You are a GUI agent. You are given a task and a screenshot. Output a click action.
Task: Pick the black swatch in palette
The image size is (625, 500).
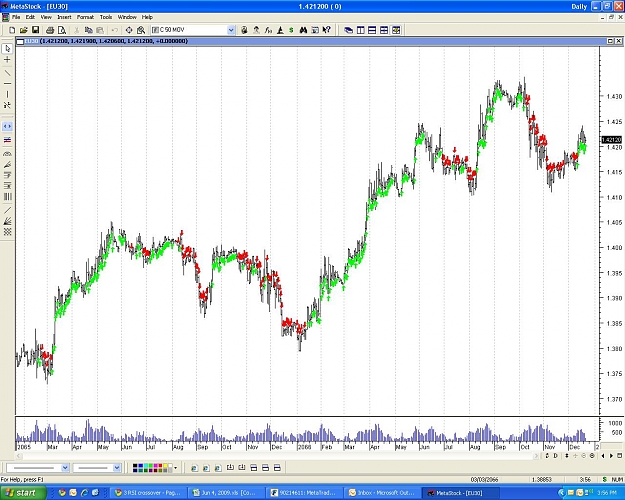pyautogui.click(x=135, y=466)
